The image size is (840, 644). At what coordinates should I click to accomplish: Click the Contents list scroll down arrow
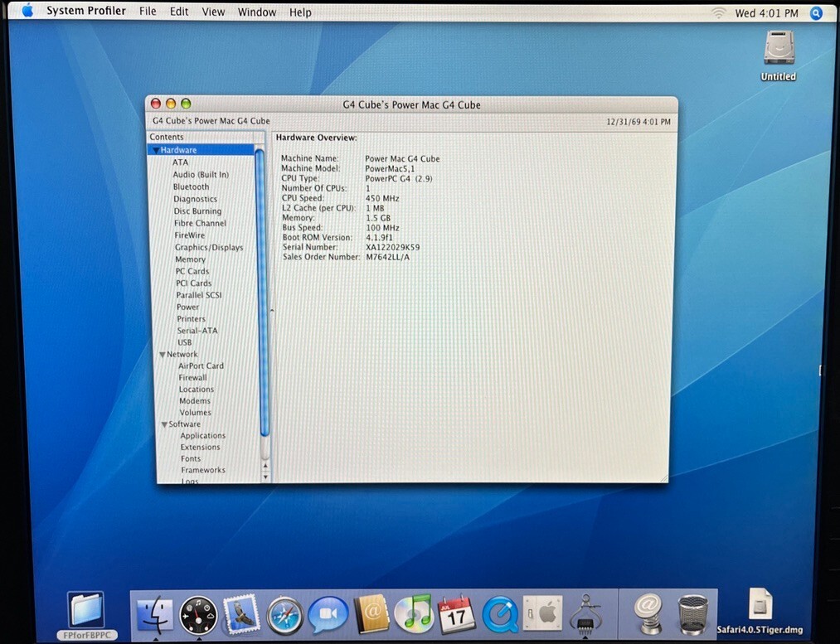pos(265,477)
